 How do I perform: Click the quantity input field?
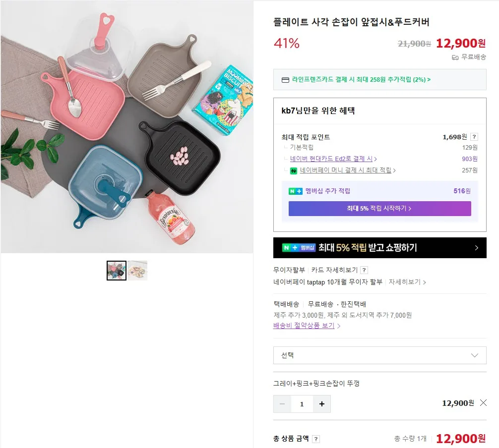(x=302, y=404)
